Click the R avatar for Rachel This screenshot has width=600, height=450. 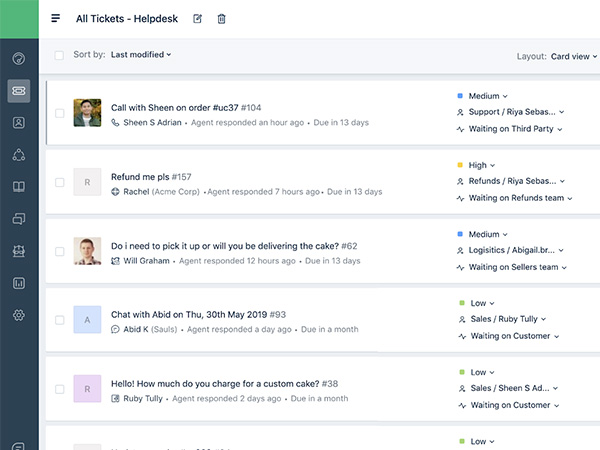click(87, 182)
